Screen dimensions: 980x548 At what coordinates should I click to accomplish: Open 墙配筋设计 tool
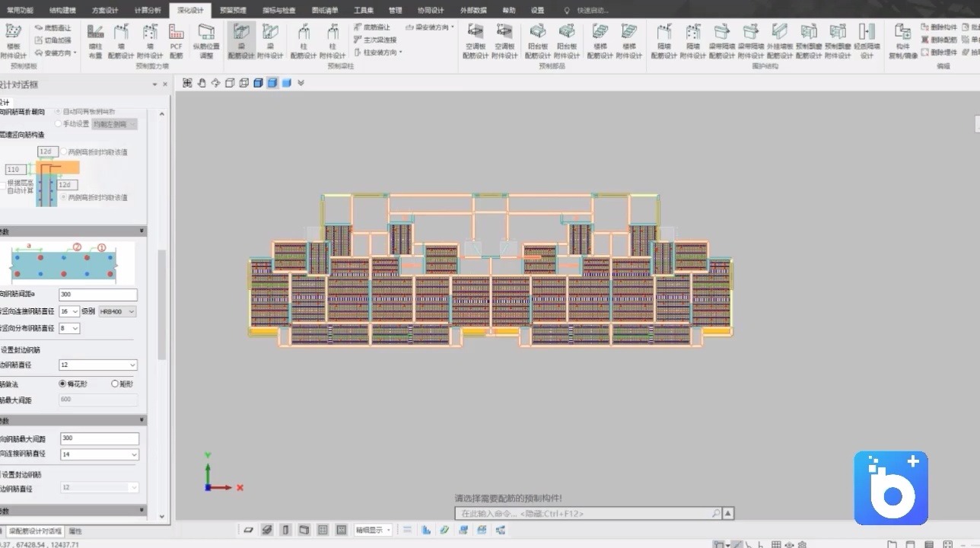click(121, 40)
